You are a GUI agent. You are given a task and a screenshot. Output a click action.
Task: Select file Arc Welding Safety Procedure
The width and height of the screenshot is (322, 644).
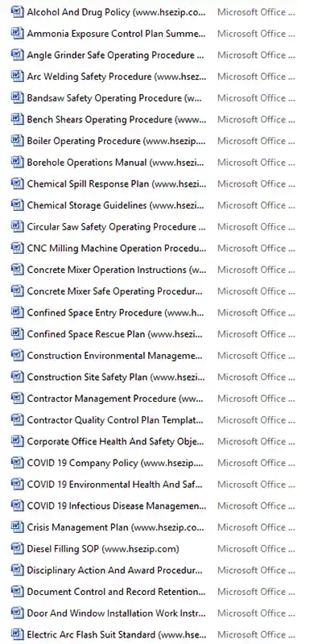click(x=117, y=76)
